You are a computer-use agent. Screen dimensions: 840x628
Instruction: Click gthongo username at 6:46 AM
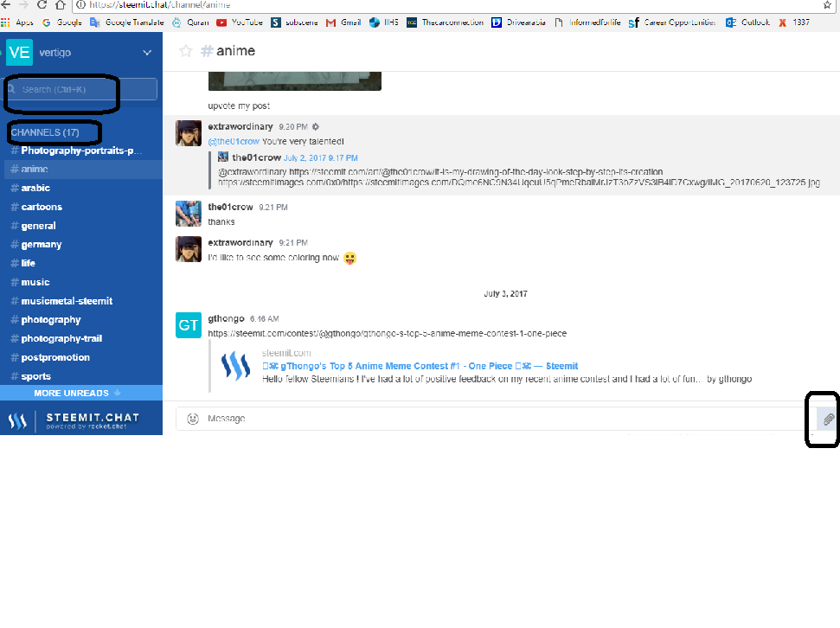click(x=226, y=319)
